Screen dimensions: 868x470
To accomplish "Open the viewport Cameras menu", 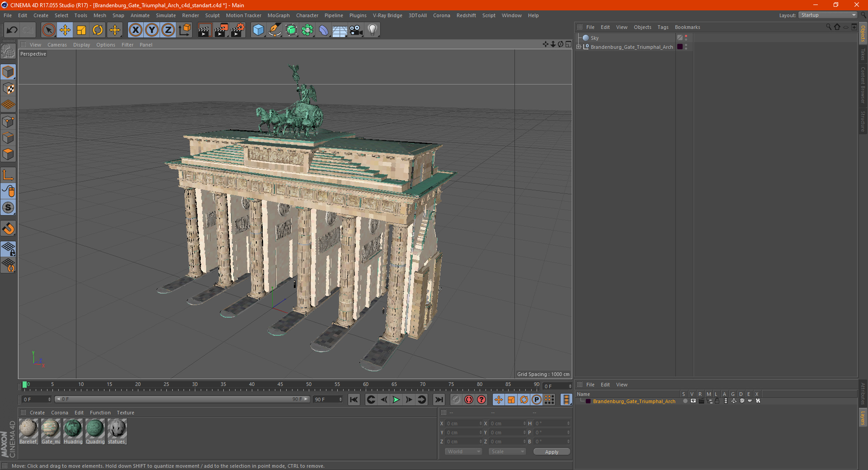I will [x=57, y=45].
